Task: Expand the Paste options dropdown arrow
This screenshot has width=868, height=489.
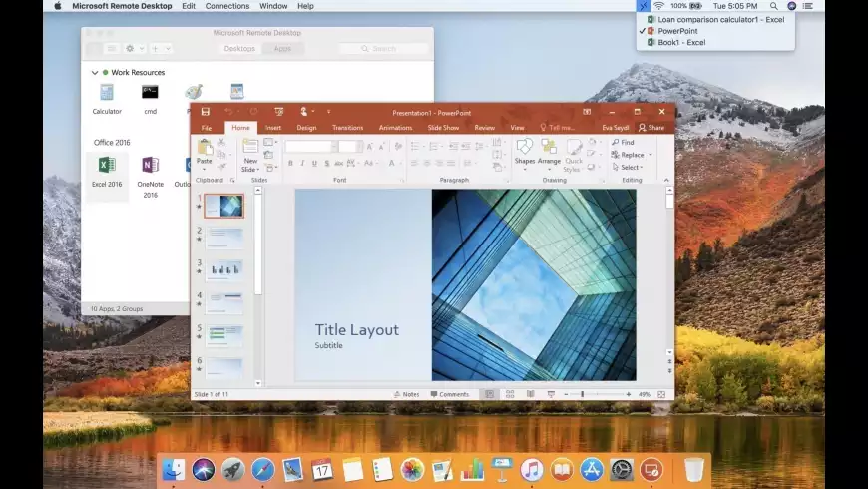Action: click(205, 169)
